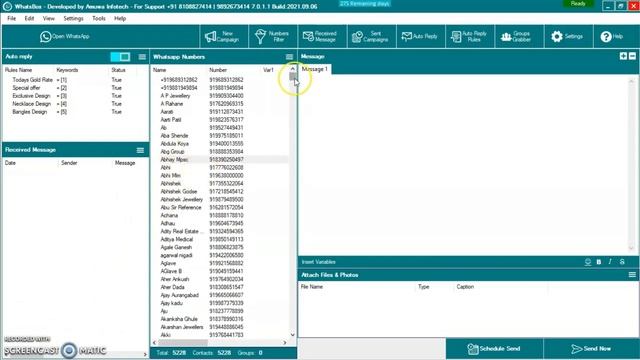The image size is (640, 360).
Task: Open the Whatsapp Numbers panel menu
Action: [289, 57]
